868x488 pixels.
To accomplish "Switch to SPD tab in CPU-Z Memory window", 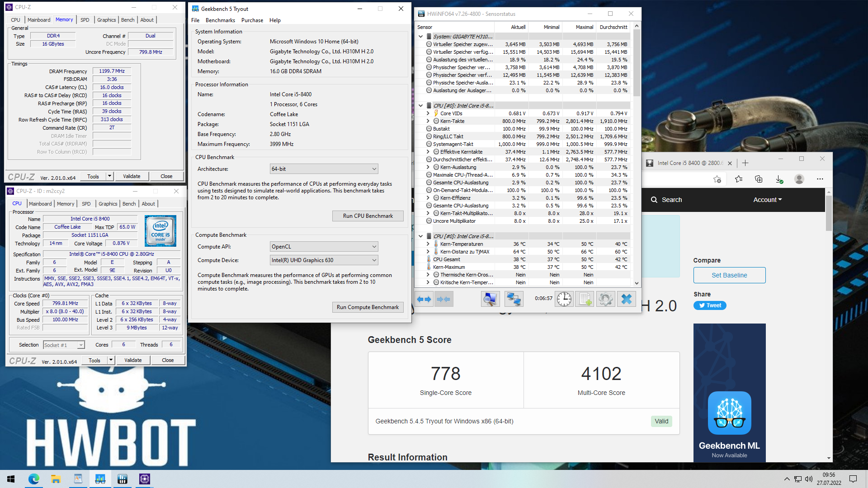I will 85,20.
